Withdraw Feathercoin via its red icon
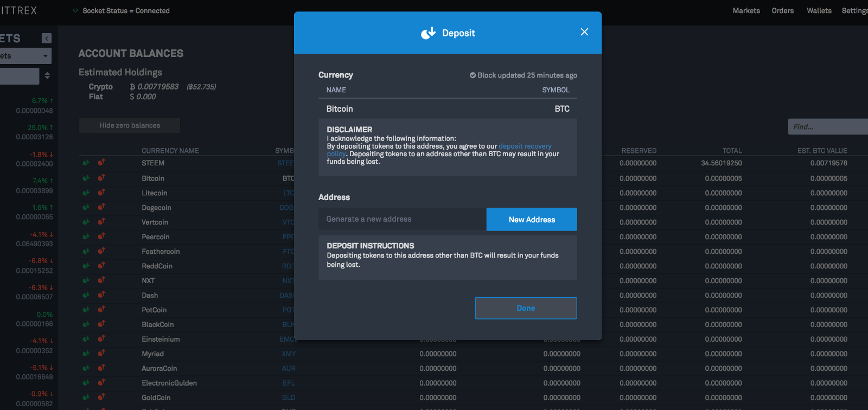 click(101, 251)
